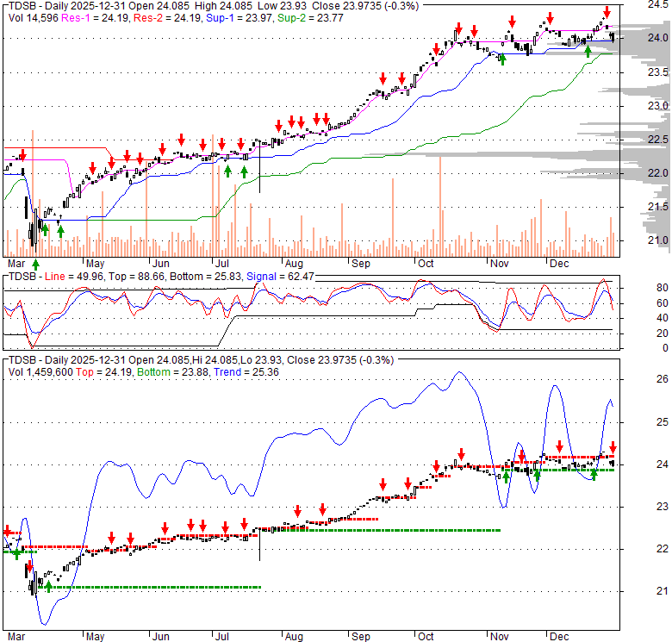This screenshot has height=642, width=672.
Task: Click green up arrow near December in bottom chart
Action: [594, 473]
